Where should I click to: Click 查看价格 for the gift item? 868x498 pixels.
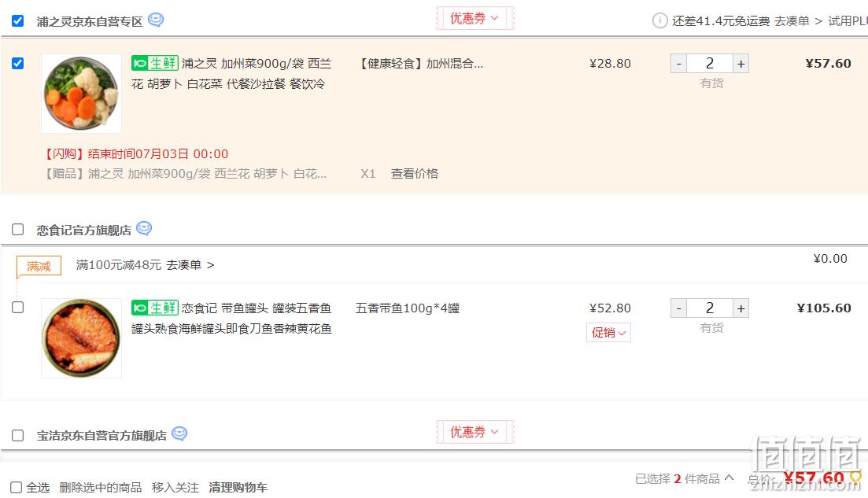pyautogui.click(x=415, y=174)
